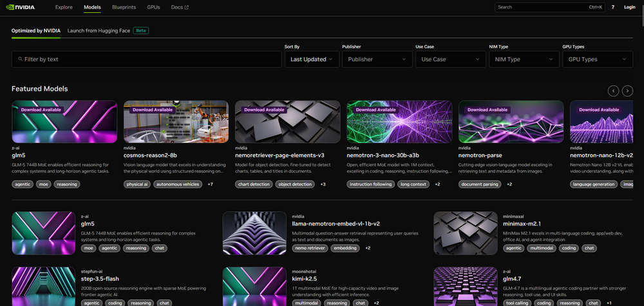Click the long context tag
The image size is (644, 306).
[413, 184]
